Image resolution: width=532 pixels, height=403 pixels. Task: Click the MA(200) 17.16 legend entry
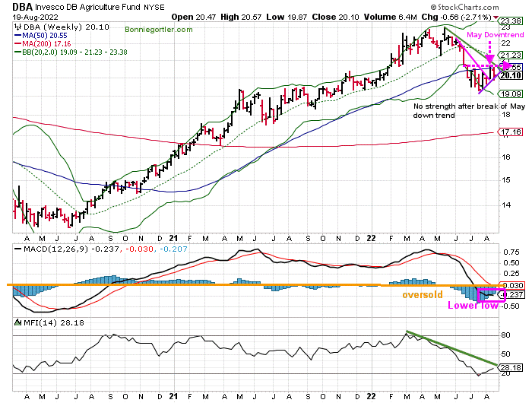pos(46,44)
